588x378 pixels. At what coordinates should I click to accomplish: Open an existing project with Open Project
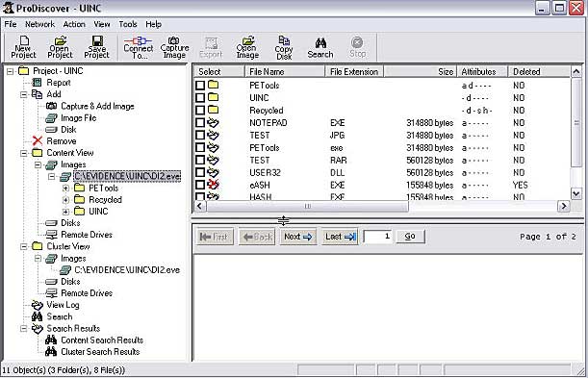click(x=60, y=47)
